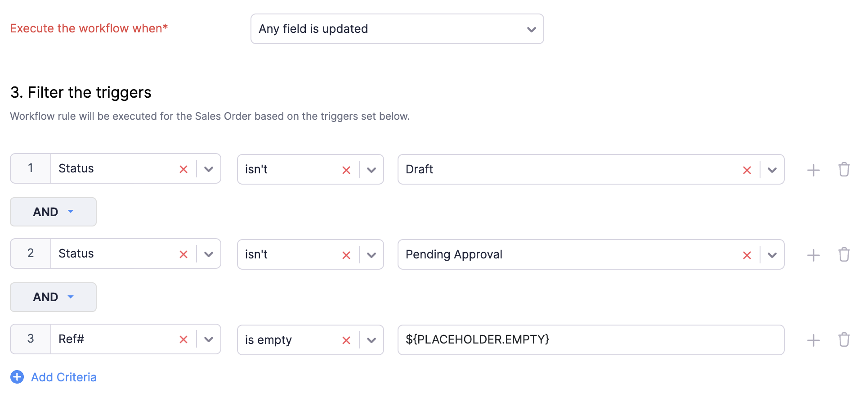Click the Add Criteria link
Screen dimensions: 868x398
pos(64,377)
